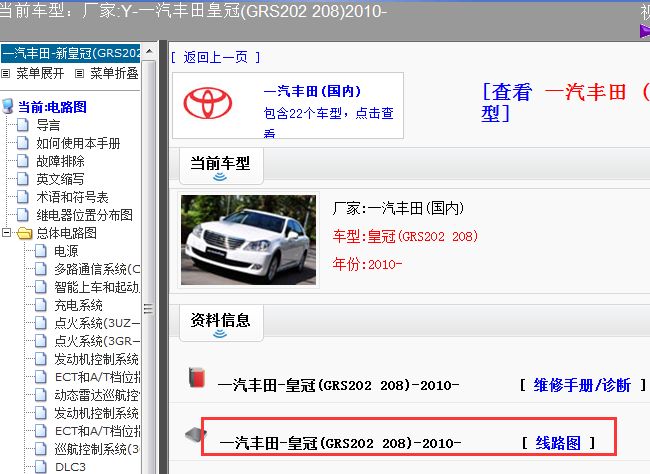Click 年份:2010- red text
This screenshot has height=474, width=650.
coord(367,264)
